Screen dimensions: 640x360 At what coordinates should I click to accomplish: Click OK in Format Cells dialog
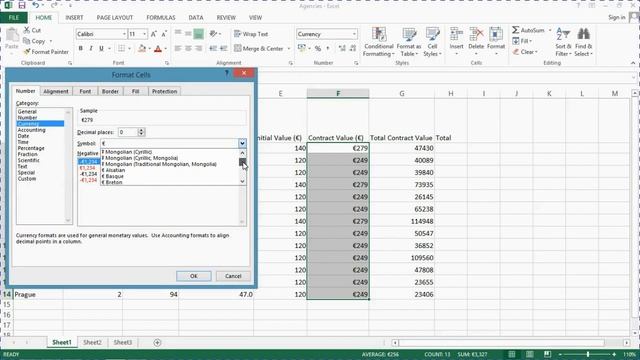tap(194, 276)
